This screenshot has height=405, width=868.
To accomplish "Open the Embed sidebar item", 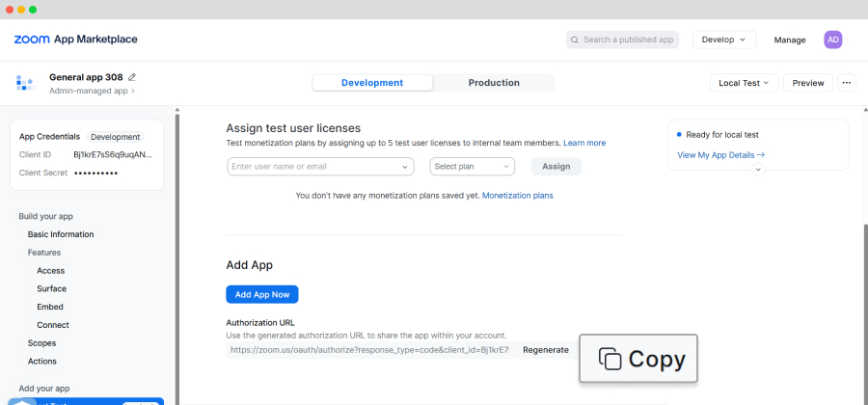I will [50, 307].
